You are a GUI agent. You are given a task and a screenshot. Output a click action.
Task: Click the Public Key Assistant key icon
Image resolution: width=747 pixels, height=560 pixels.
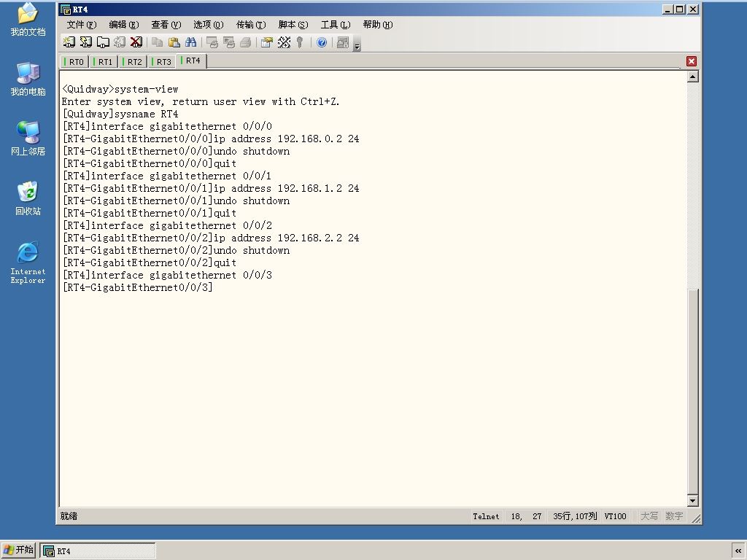tap(300, 42)
